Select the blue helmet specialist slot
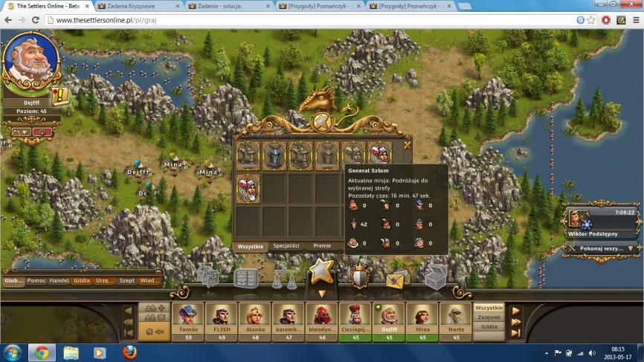 pyautogui.click(x=276, y=155)
